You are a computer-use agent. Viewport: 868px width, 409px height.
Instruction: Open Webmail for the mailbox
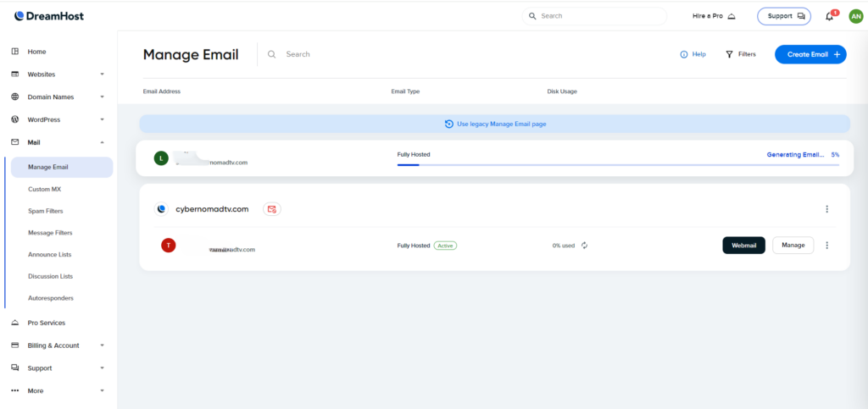coord(743,246)
